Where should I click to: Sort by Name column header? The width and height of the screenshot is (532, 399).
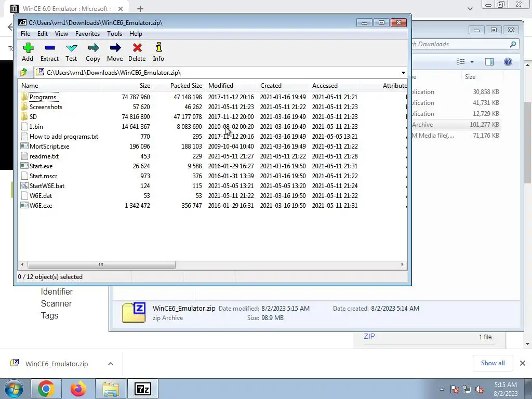pyautogui.click(x=59, y=86)
